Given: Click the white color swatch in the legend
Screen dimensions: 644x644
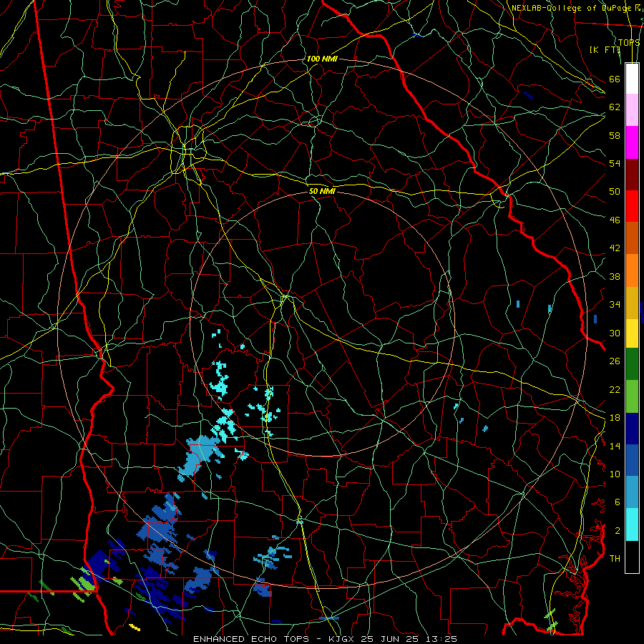Looking at the screenshot, I should 632,79.
